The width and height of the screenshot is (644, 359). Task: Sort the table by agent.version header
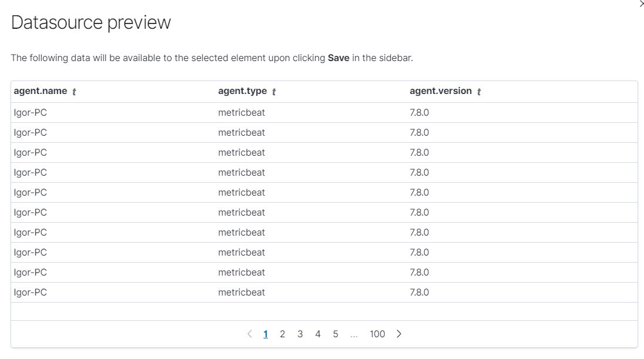pyautogui.click(x=440, y=90)
